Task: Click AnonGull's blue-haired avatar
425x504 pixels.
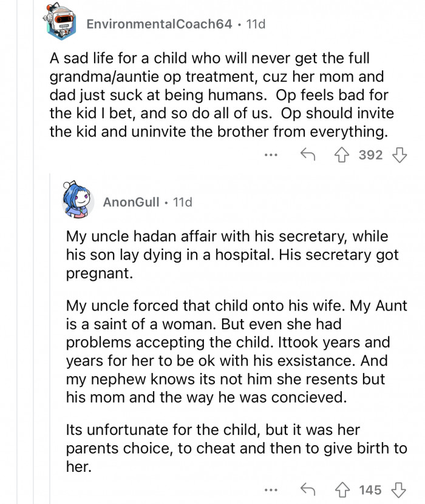Action: [78, 201]
